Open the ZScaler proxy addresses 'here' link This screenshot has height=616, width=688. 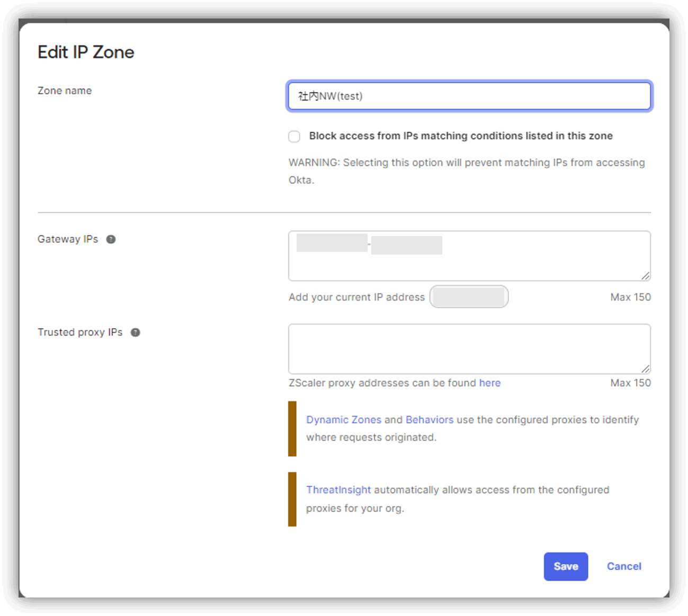coord(489,383)
